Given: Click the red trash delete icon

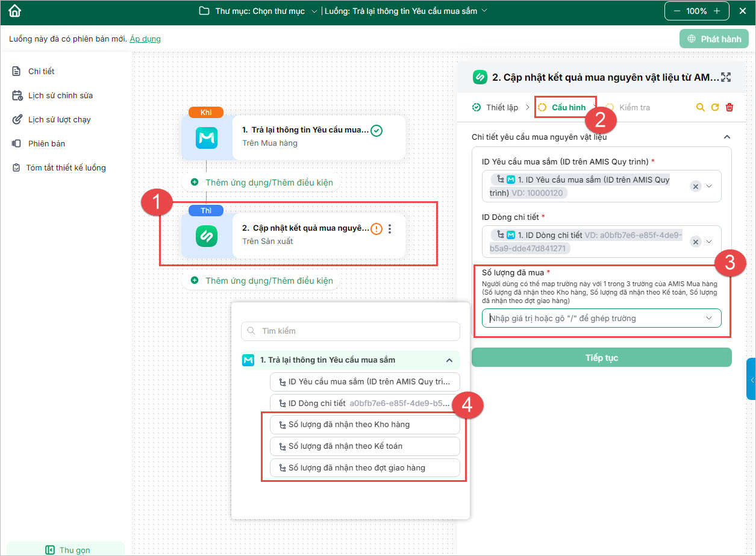Looking at the screenshot, I should click(729, 107).
